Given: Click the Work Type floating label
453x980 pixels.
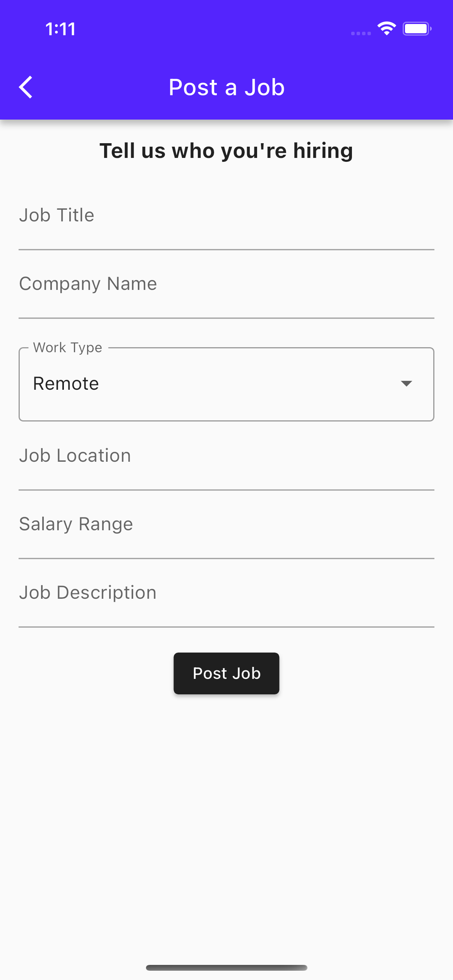Looking at the screenshot, I should tap(68, 348).
